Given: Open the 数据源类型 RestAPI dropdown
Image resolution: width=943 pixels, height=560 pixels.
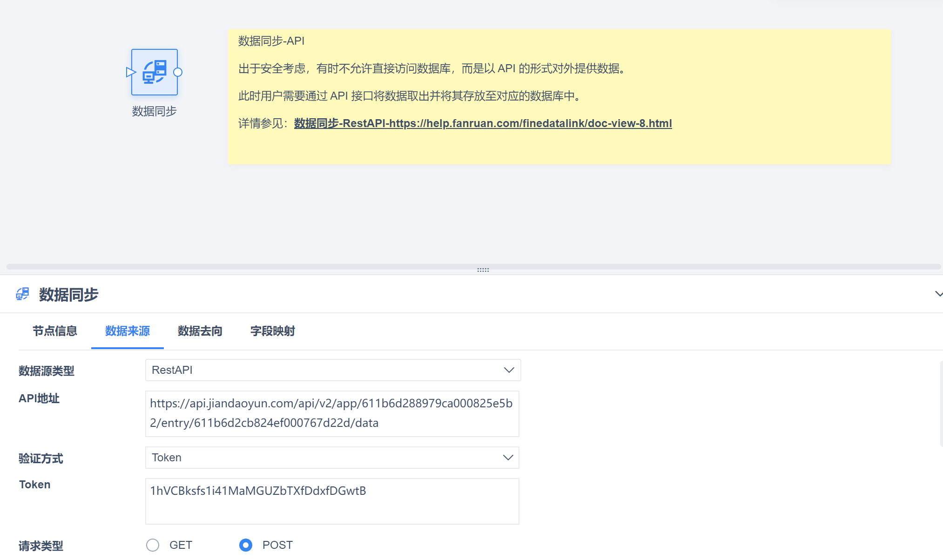Looking at the screenshot, I should [333, 370].
